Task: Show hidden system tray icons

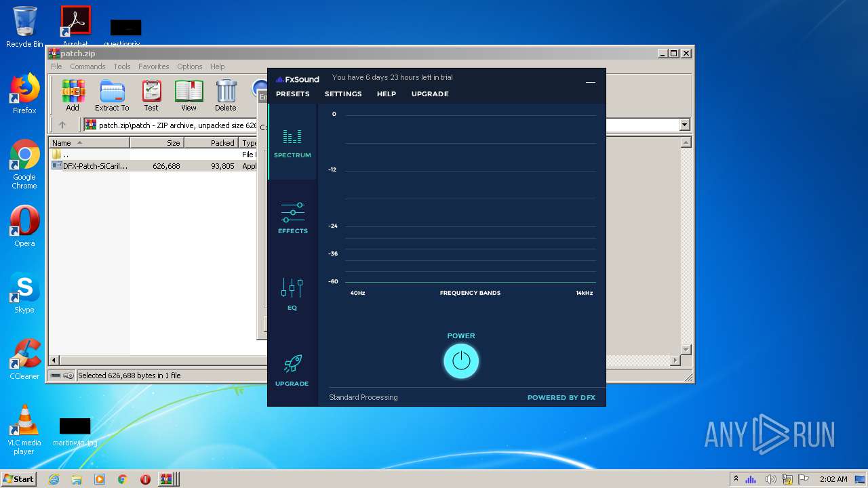Action: [x=736, y=479]
